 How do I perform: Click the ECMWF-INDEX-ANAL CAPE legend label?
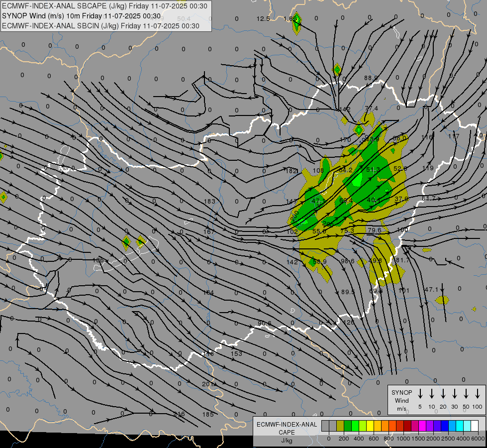287,428
